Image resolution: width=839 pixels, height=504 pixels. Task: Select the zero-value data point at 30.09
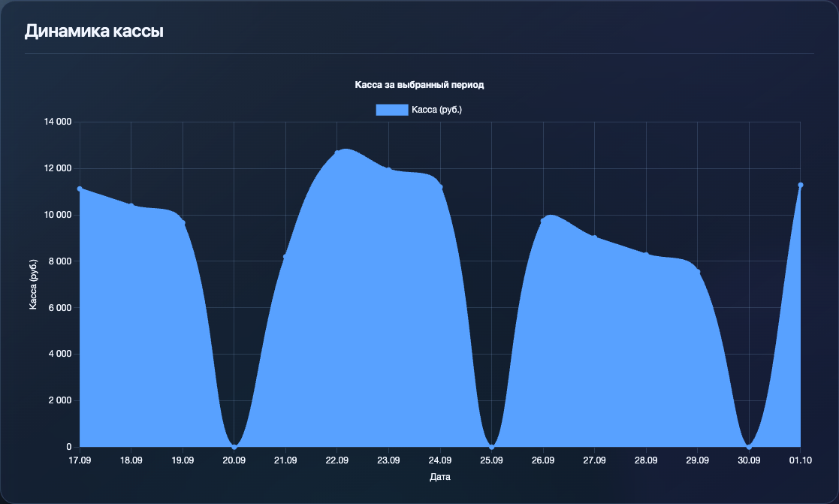pos(749,447)
